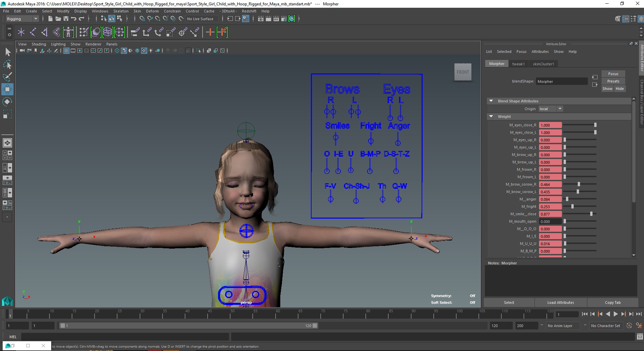Open the shelf tab selector above gear
Viewport: 644px width, 351px height.
point(9,28)
